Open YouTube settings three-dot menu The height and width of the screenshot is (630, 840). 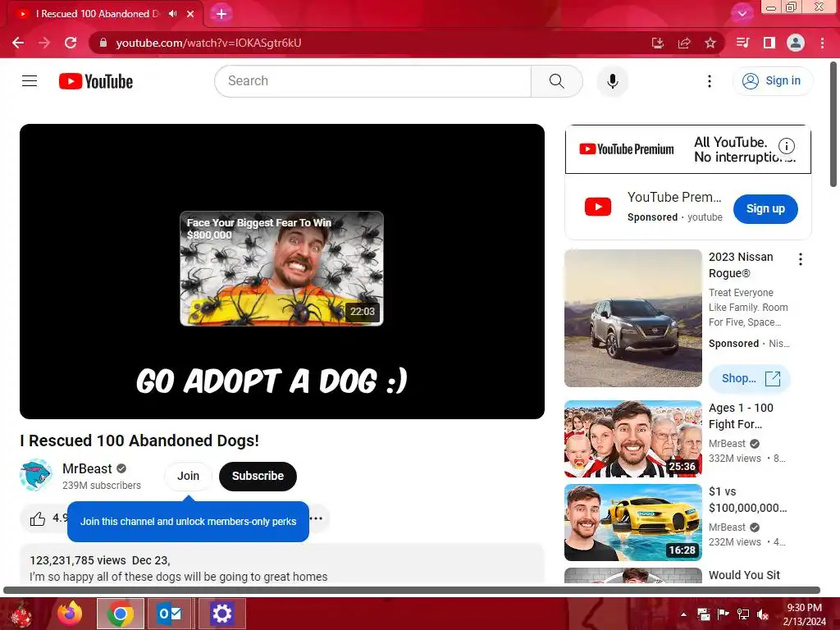tap(710, 81)
